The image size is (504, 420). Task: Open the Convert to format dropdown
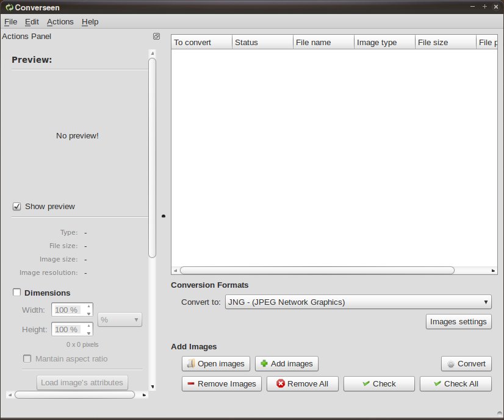(358, 302)
